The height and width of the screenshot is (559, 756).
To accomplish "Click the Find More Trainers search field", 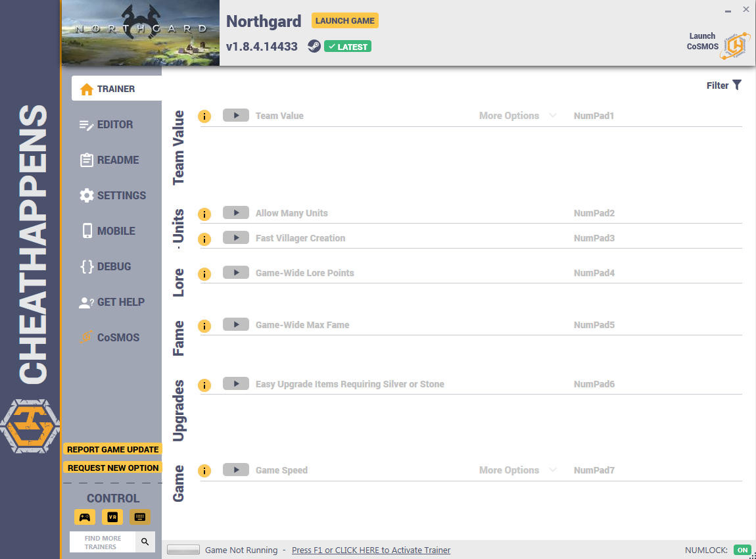I will point(103,542).
